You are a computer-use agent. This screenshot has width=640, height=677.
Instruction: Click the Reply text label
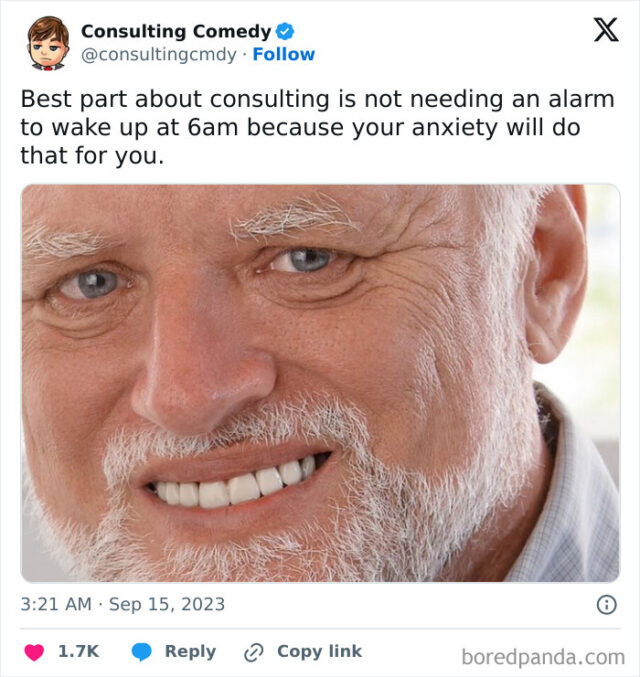tap(190, 651)
